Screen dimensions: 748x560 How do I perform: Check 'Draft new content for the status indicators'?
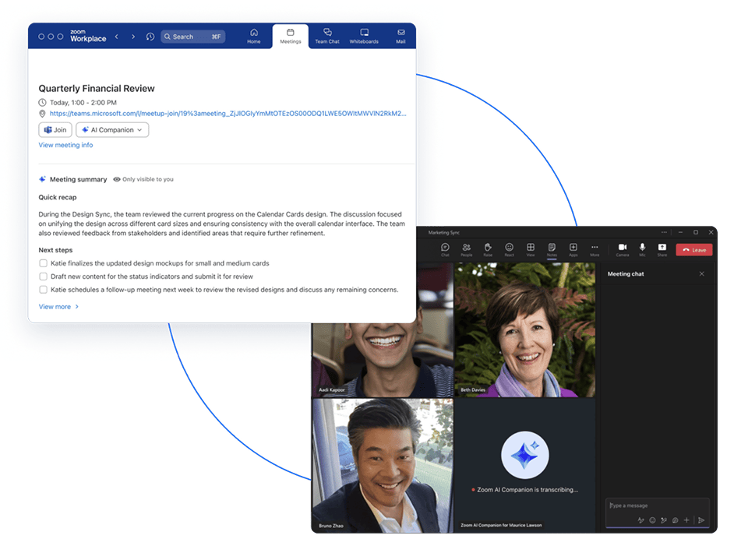(x=44, y=276)
